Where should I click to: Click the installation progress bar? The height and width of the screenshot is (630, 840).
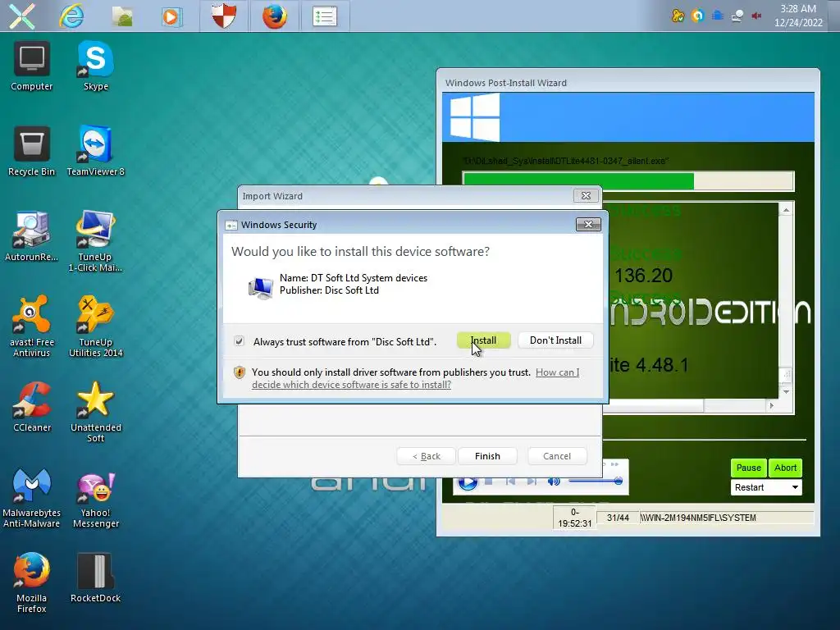point(628,181)
